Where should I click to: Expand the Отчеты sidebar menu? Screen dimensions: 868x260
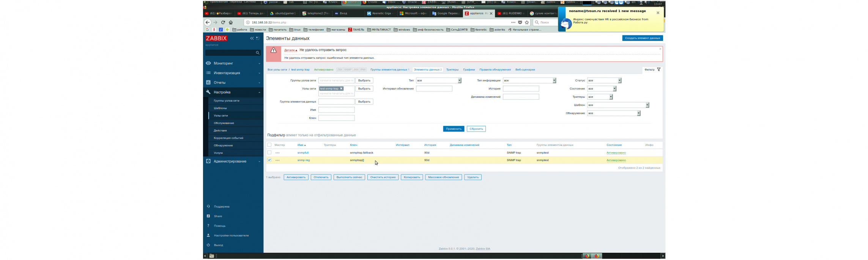point(233,83)
